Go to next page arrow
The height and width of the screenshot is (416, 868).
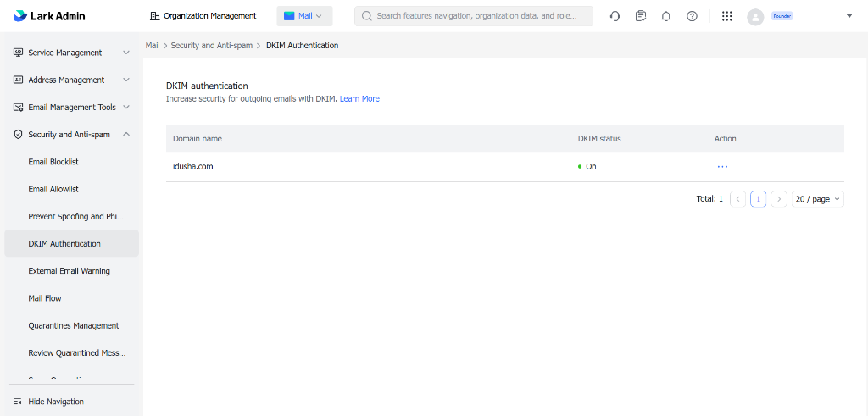click(x=779, y=199)
